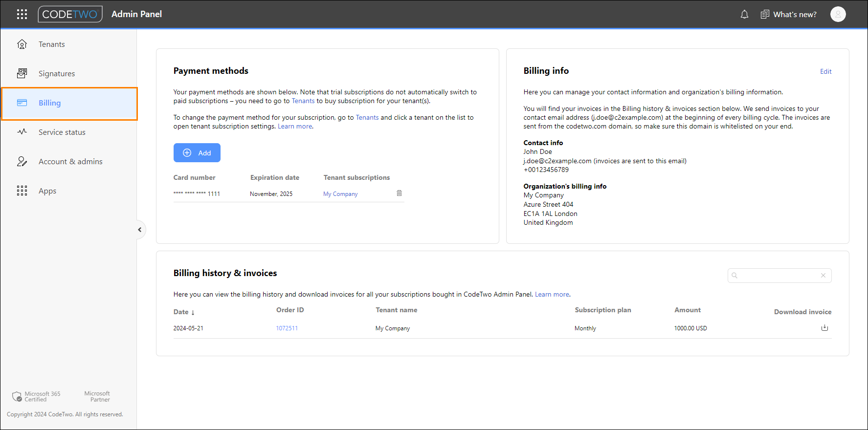Screen dimensions: 868x430
Task: Select Billing in sidebar
Action: point(69,103)
